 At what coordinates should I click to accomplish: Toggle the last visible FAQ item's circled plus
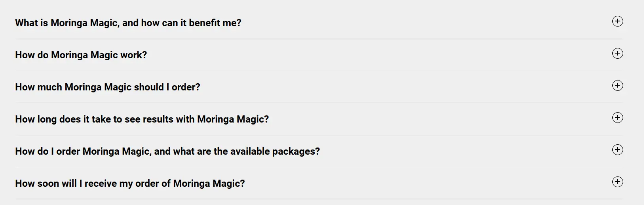tap(617, 182)
